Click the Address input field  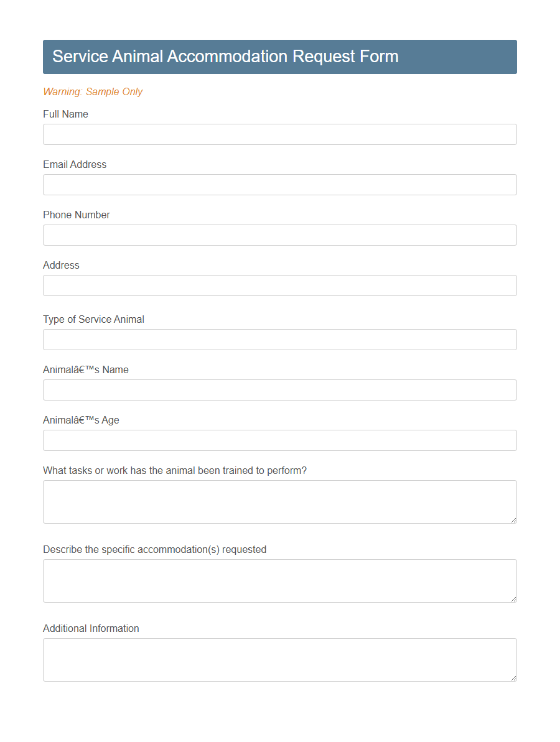tap(279, 285)
